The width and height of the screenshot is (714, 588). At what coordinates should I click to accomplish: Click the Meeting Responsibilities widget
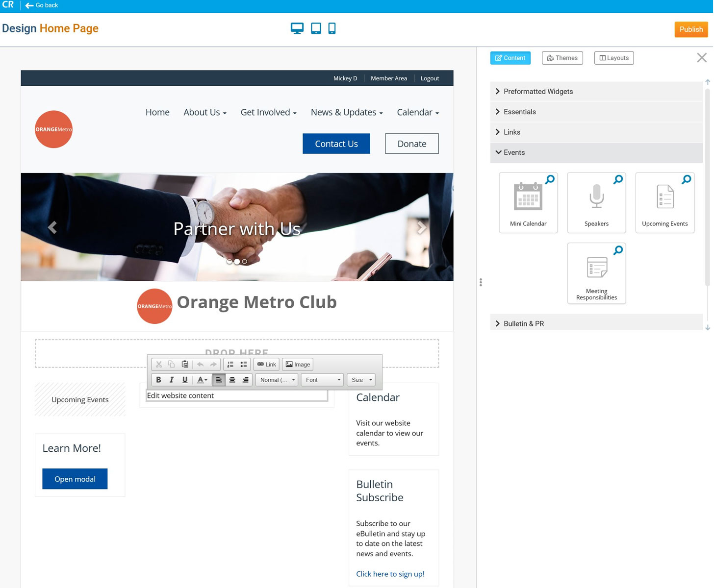[596, 273]
